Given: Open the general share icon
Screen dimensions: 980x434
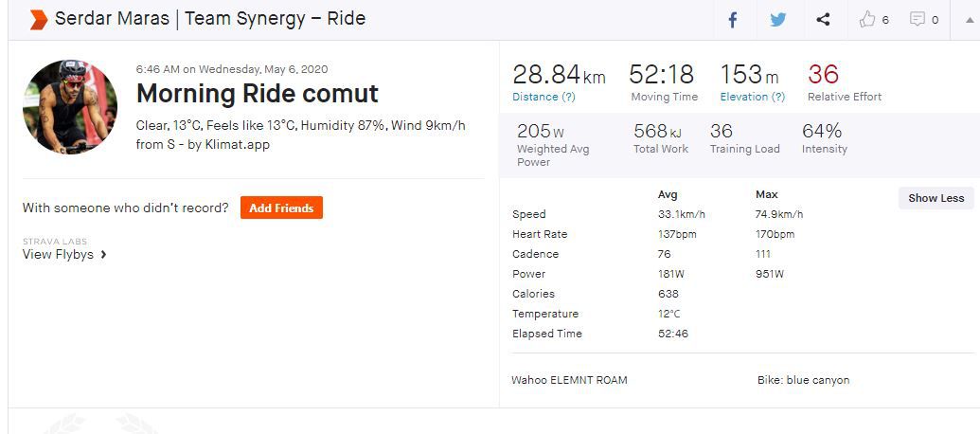Looking at the screenshot, I should pyautogui.click(x=823, y=20).
